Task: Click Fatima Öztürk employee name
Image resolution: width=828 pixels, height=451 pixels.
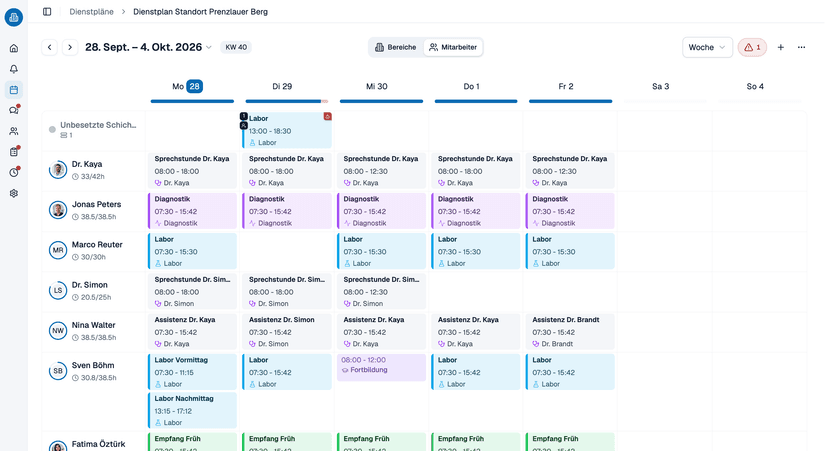Action: click(x=99, y=444)
